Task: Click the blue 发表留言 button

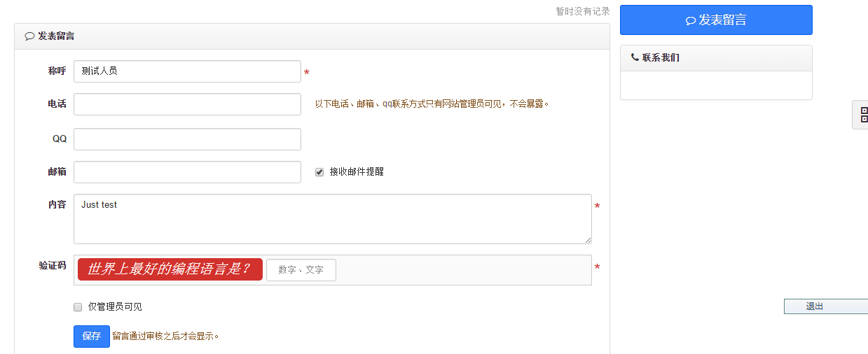Action: coord(716,20)
